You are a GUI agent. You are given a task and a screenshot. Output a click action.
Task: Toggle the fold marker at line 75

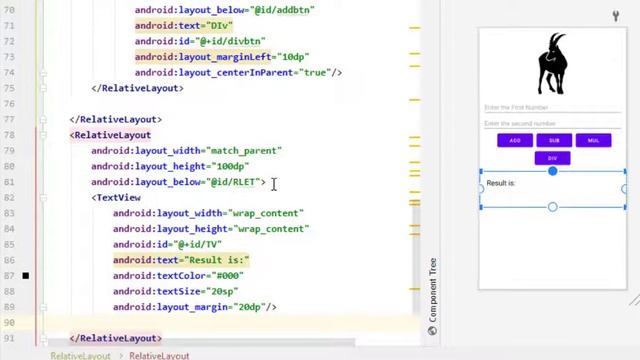pos(43,88)
